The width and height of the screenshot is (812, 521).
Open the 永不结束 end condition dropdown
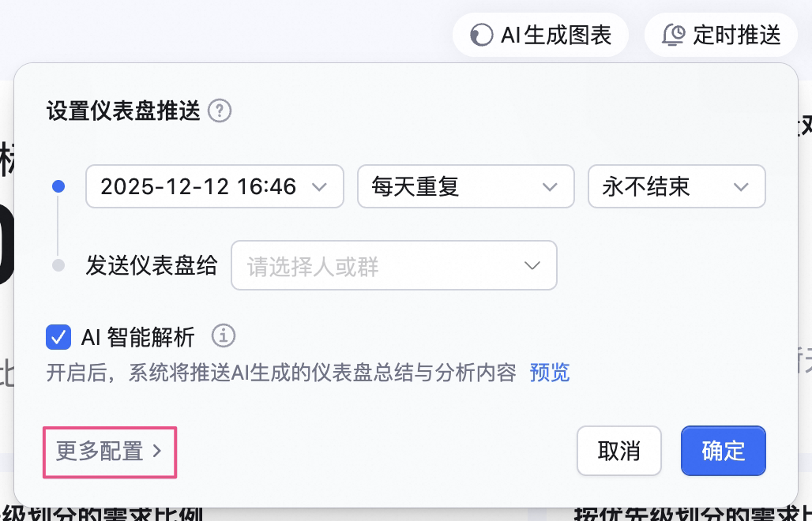[677, 186]
